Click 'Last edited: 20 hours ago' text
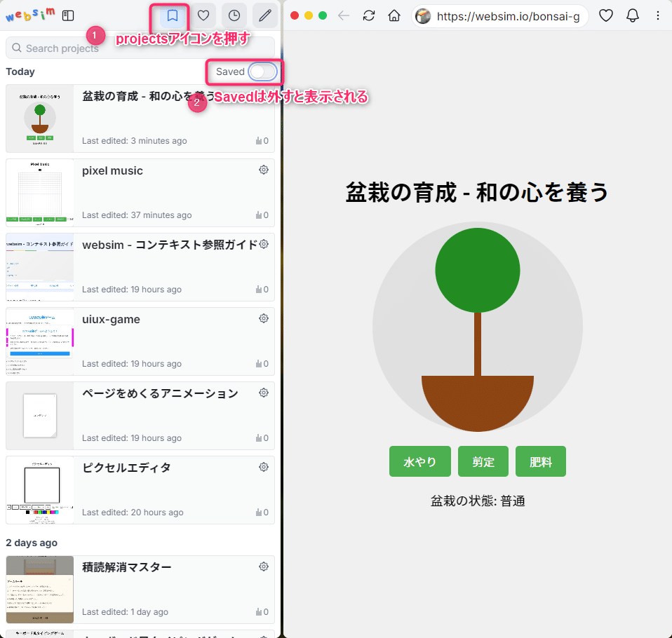 (133, 513)
